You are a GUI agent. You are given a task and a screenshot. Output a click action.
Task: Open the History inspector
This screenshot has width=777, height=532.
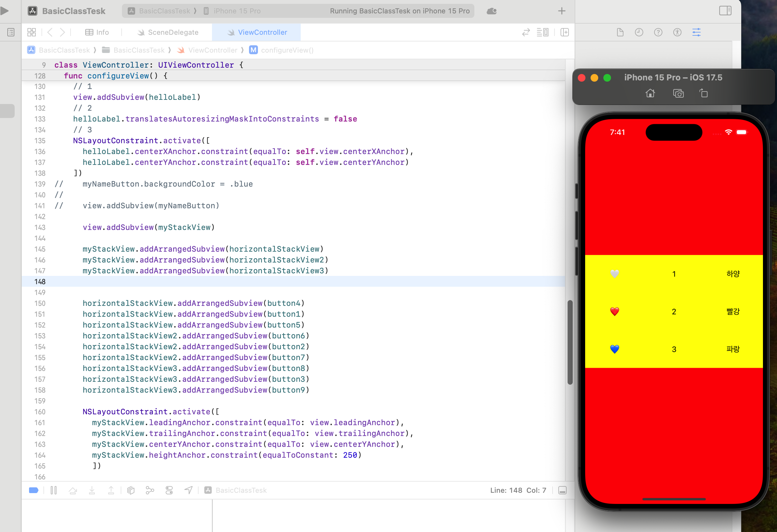click(639, 33)
